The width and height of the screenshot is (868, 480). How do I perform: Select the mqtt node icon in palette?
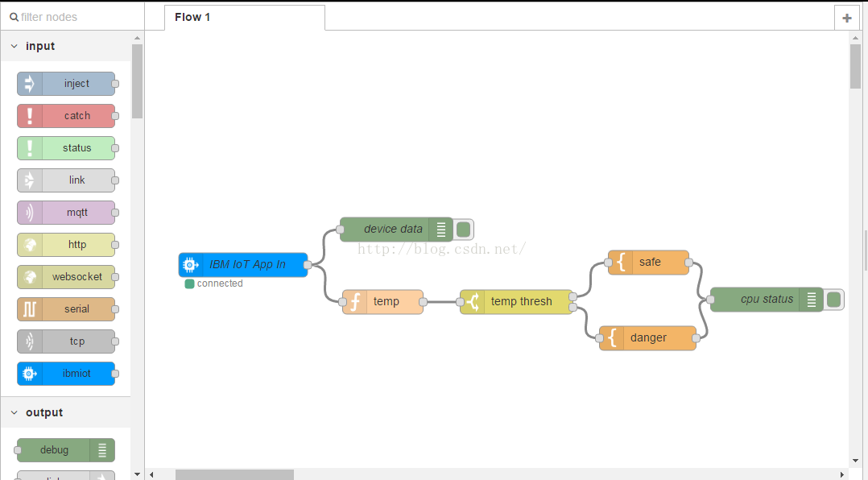coord(30,213)
